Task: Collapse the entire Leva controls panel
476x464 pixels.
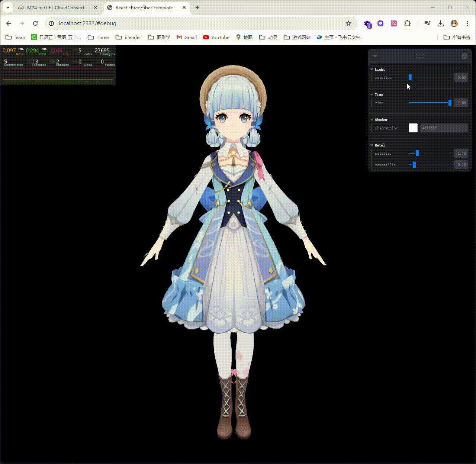Action: (x=374, y=56)
